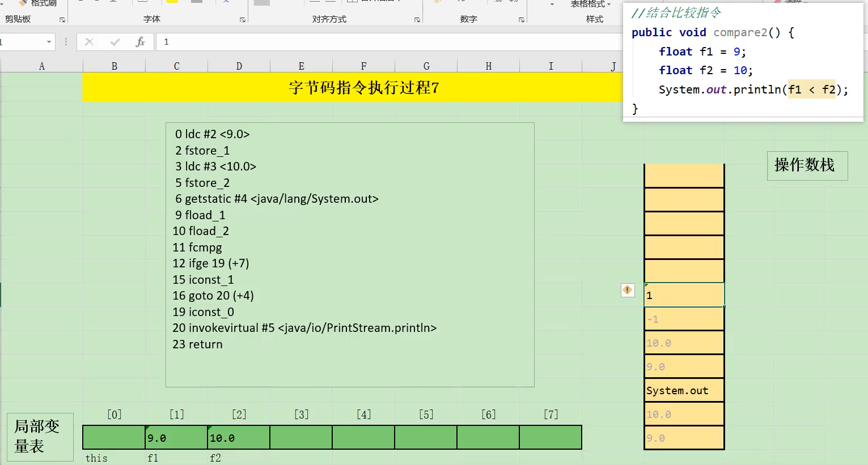The height and width of the screenshot is (465, 868).
Task: Select column A header
Action: tap(42, 66)
